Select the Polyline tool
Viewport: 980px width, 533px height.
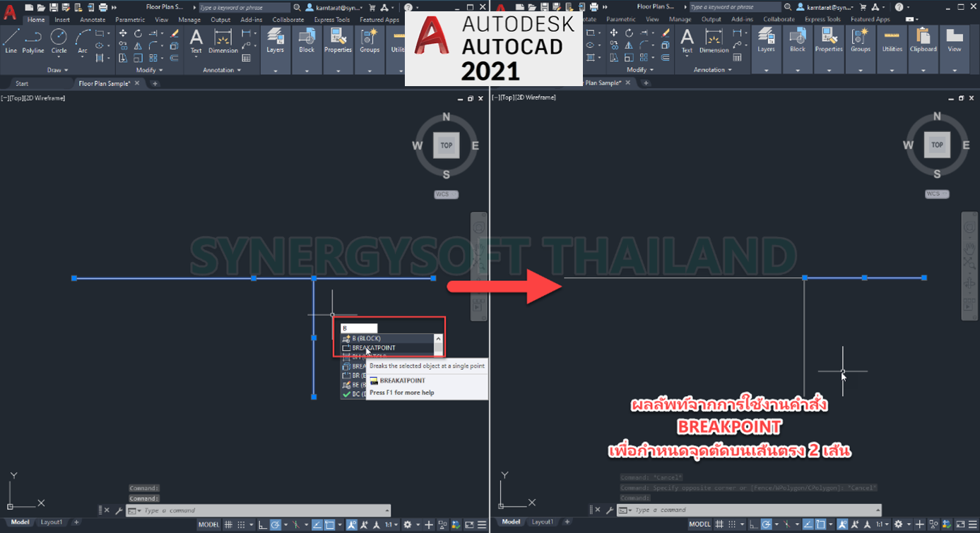click(33, 35)
